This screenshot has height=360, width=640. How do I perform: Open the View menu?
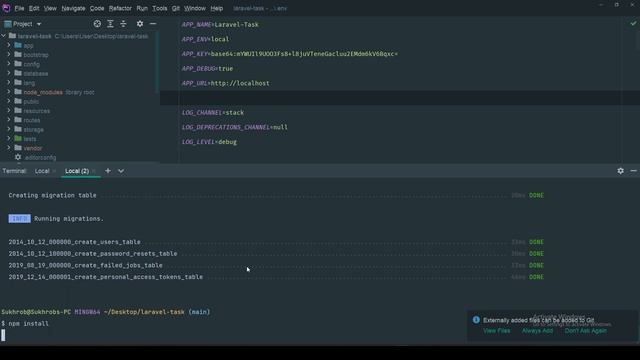50,8
